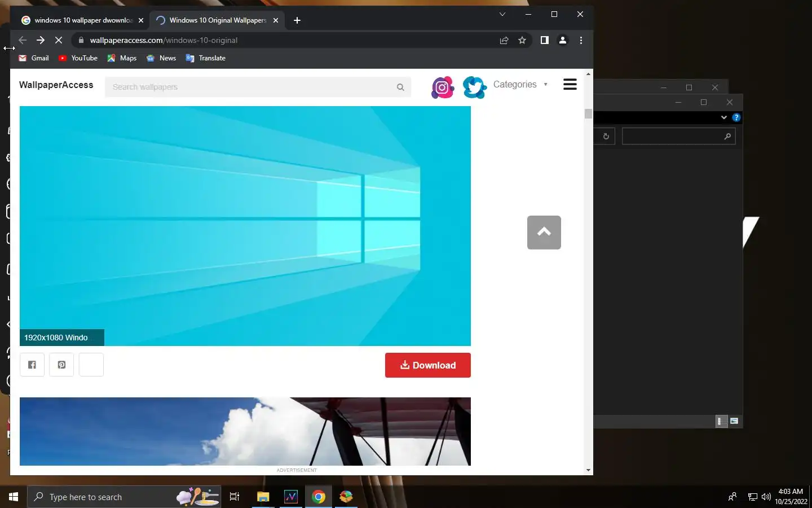Click the blank share button next to Pinterest
This screenshot has width=812, height=508.
coord(91,365)
